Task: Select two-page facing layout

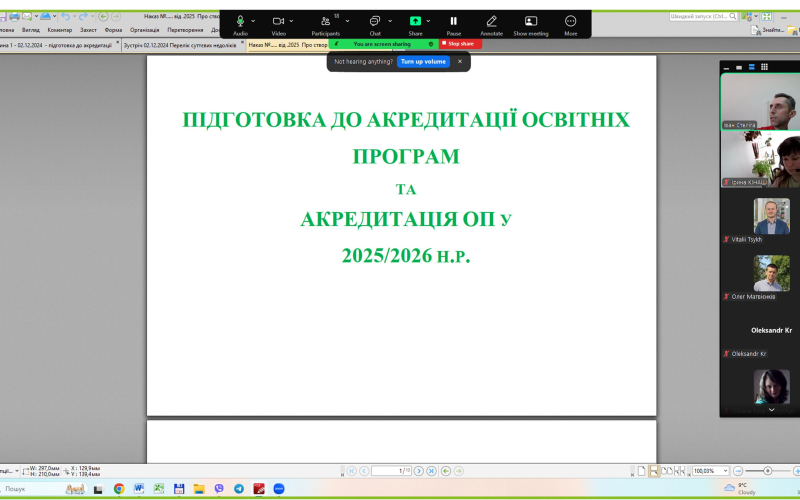Action: point(667,471)
